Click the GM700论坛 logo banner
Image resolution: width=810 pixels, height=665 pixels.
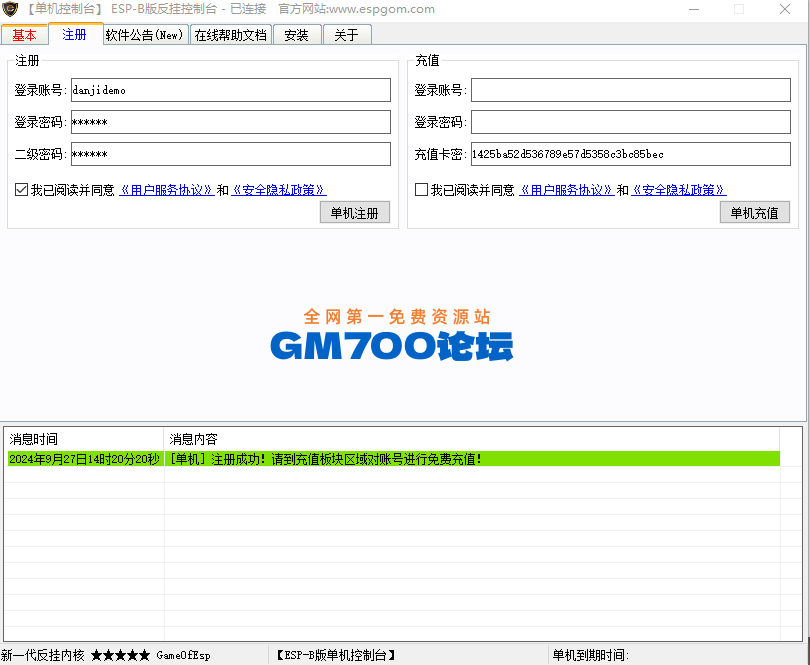pyautogui.click(x=392, y=335)
